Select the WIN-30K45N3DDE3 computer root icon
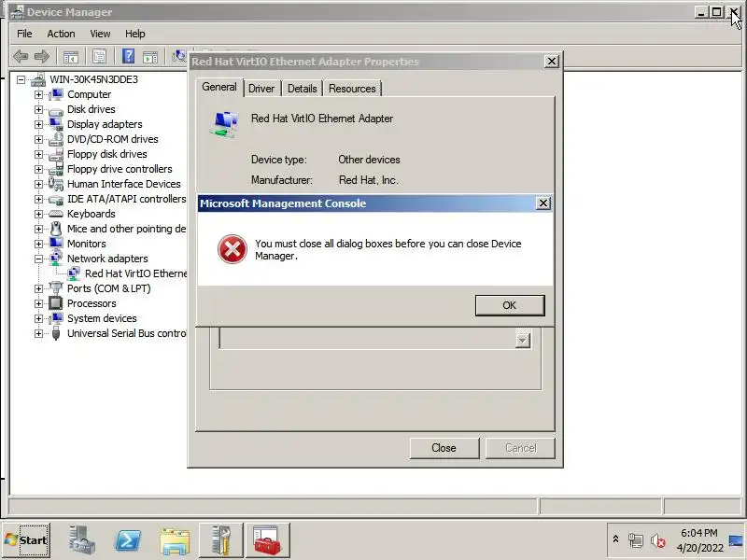This screenshot has height=560, width=747. 38,79
